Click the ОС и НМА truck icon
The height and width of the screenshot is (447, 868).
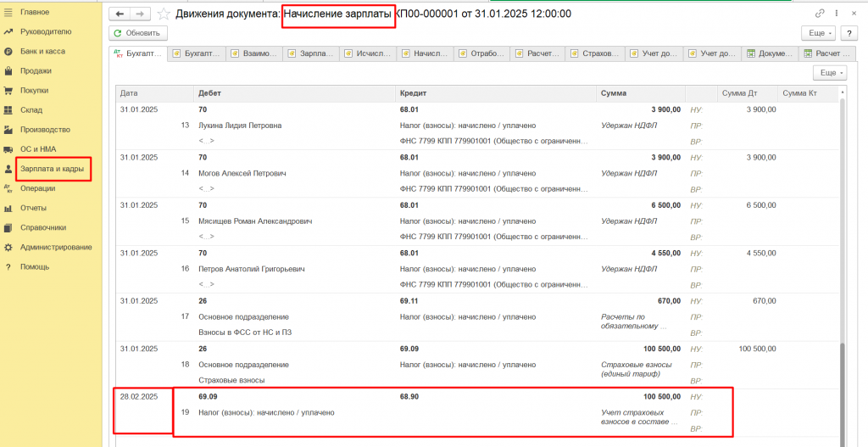(8, 149)
